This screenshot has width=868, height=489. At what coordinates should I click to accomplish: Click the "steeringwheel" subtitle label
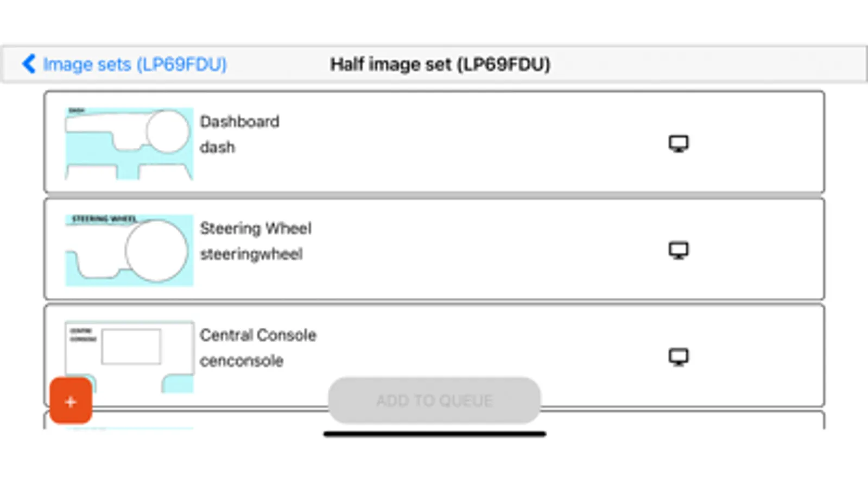point(251,254)
